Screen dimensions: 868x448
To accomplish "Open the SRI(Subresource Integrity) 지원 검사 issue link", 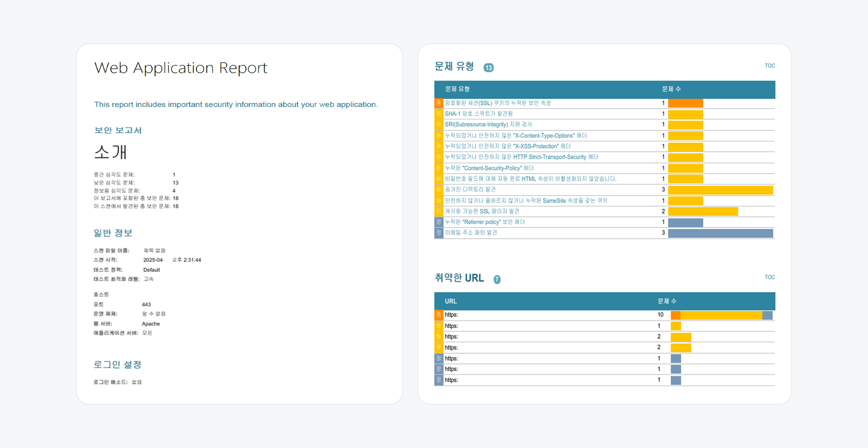I will [x=488, y=124].
